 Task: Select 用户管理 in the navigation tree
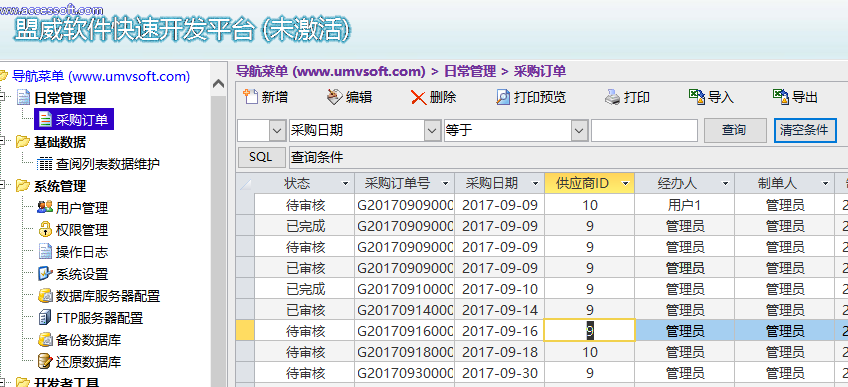point(82,208)
